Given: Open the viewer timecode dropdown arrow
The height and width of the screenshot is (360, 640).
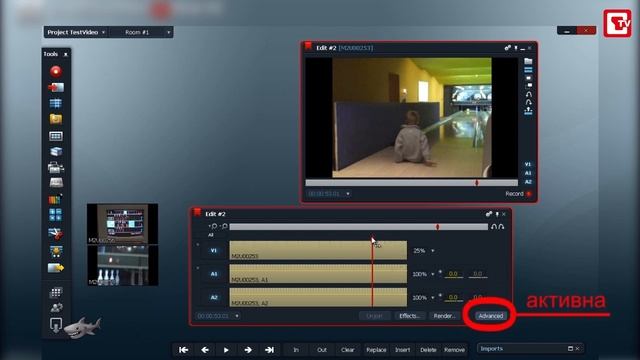Looking at the screenshot, I should [348, 194].
